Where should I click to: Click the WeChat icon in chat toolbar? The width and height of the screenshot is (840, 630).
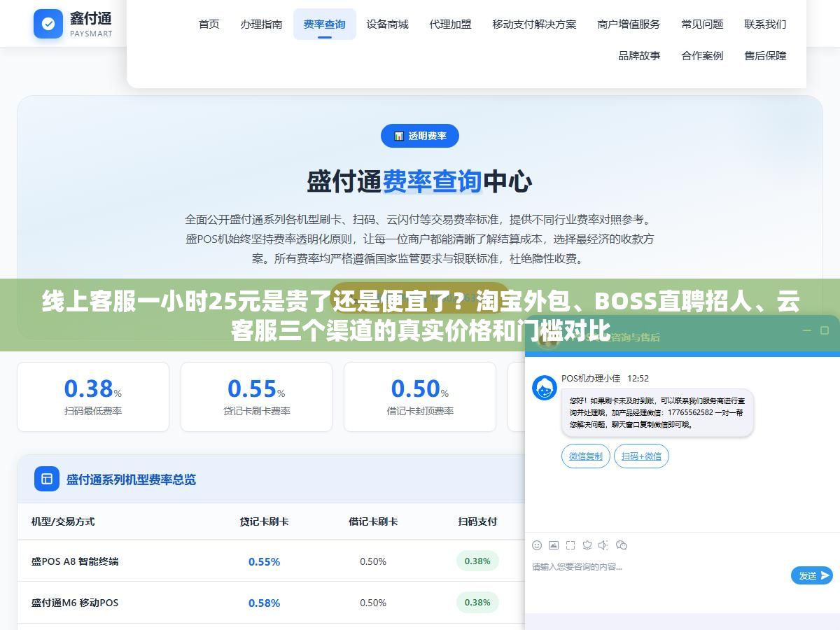[621, 545]
